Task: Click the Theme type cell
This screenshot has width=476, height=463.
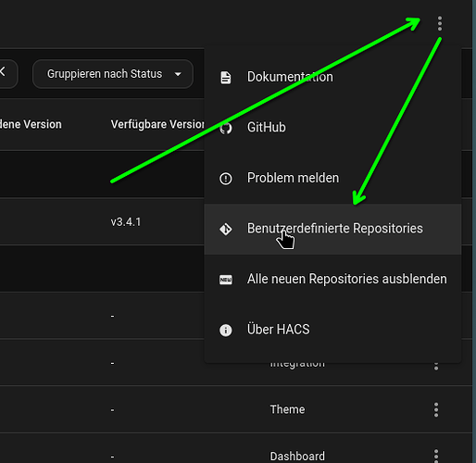Action: pos(287,409)
